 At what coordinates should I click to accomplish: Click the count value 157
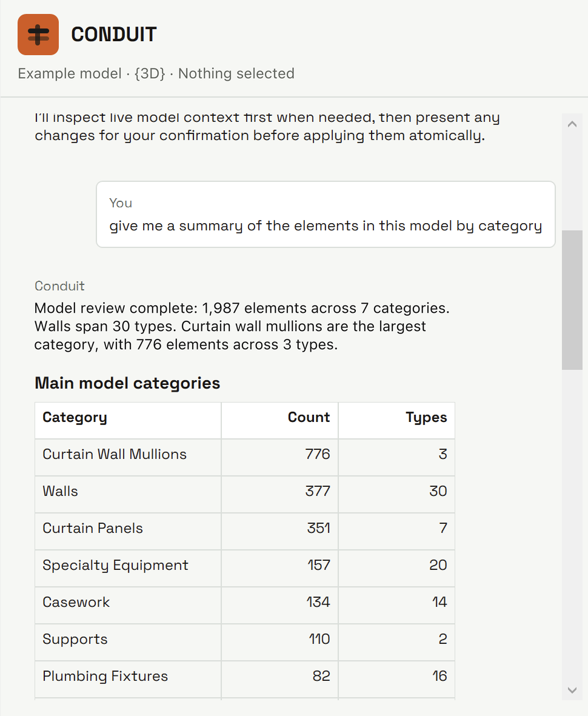click(319, 565)
